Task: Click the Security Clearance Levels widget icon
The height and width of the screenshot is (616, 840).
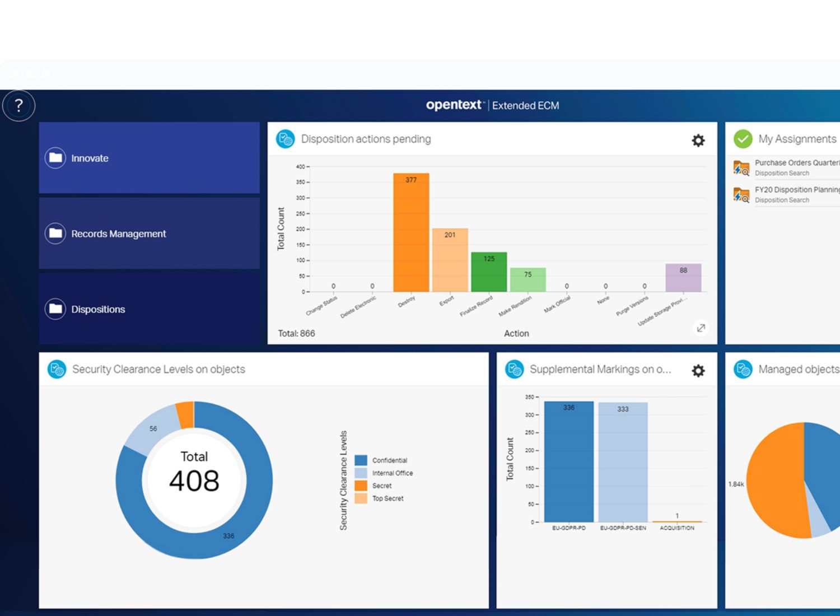Action: (x=57, y=369)
